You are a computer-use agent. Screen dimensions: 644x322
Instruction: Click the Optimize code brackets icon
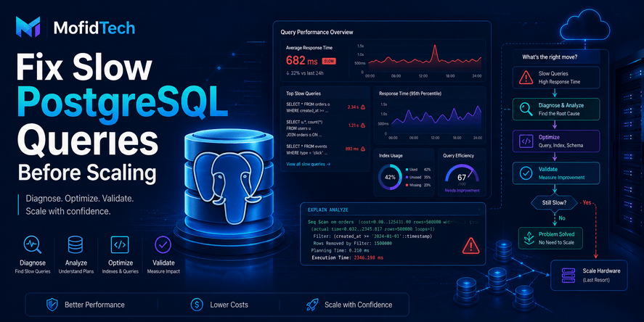click(x=120, y=245)
